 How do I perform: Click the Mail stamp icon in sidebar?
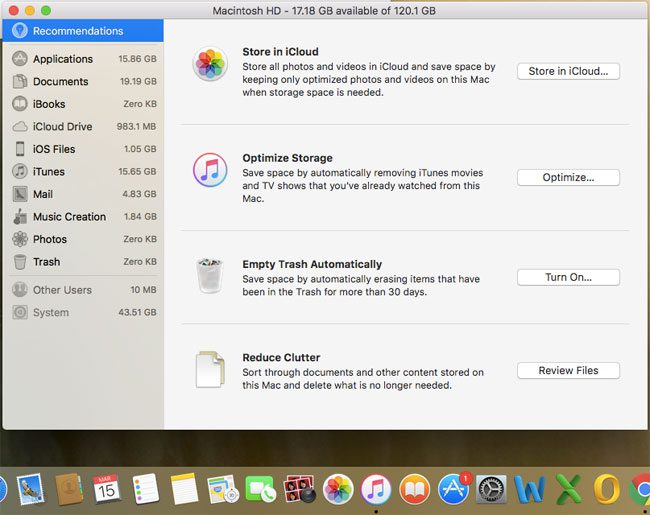point(20,194)
